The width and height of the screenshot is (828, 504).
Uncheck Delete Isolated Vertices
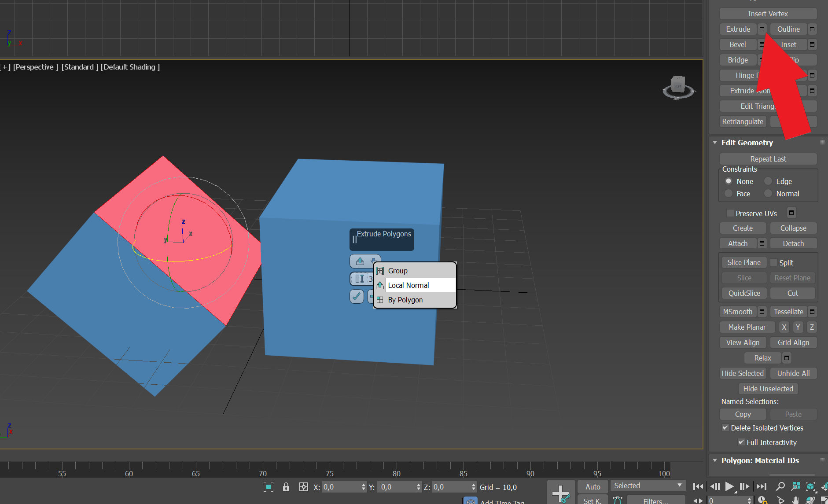pyautogui.click(x=725, y=428)
